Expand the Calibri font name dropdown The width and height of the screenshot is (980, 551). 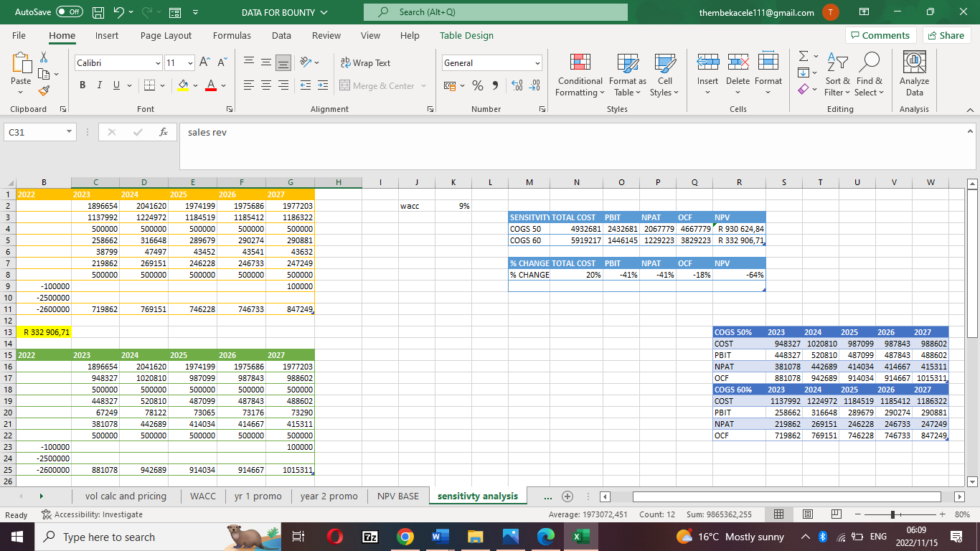tap(158, 63)
